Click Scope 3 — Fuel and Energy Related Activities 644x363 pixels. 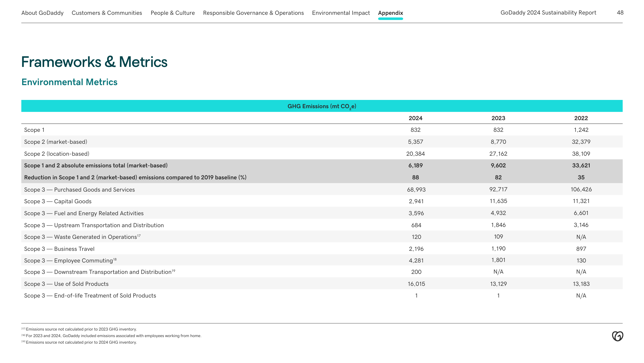(x=84, y=213)
